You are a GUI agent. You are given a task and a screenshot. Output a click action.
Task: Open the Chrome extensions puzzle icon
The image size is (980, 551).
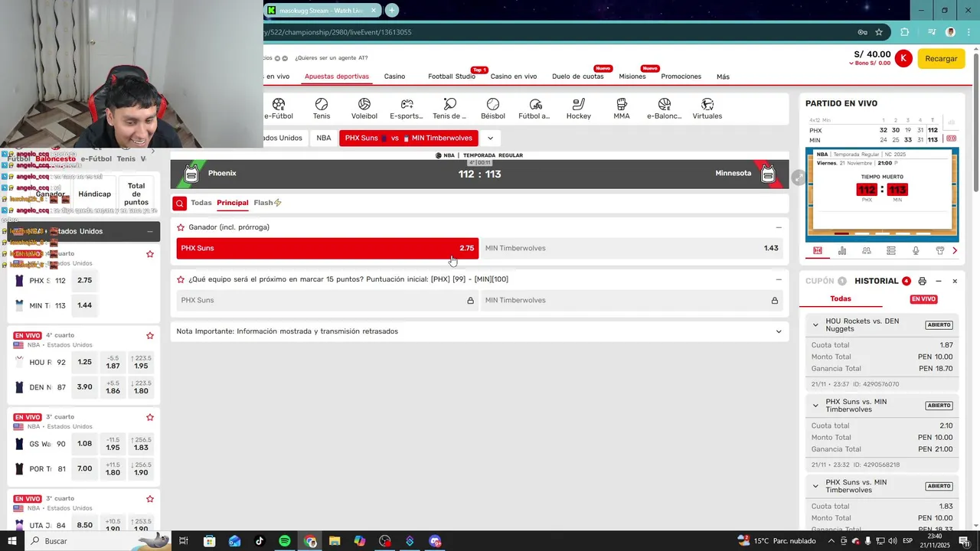(904, 32)
